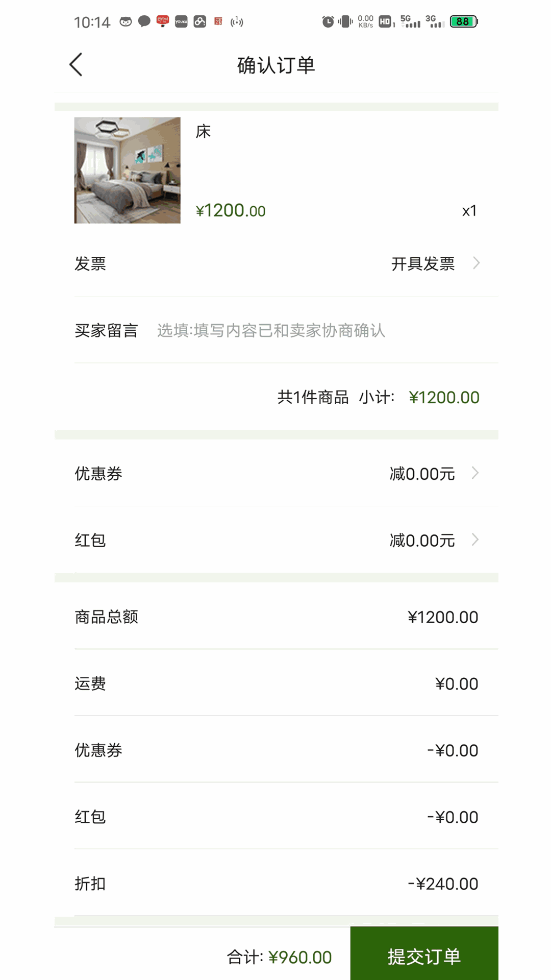Screen dimensions: 551x980
Task: Select the 红包 red packet row
Action: coord(277,540)
